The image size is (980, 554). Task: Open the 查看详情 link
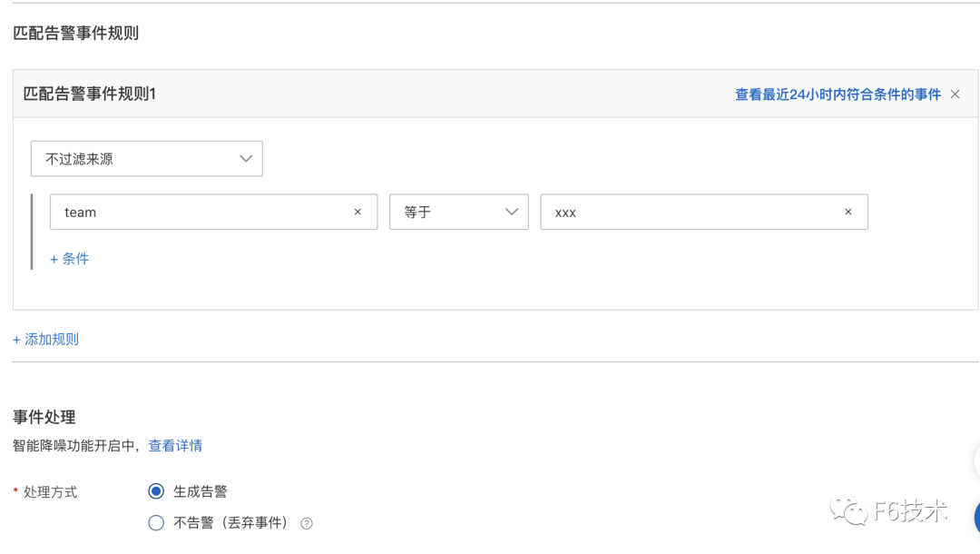pyautogui.click(x=175, y=446)
